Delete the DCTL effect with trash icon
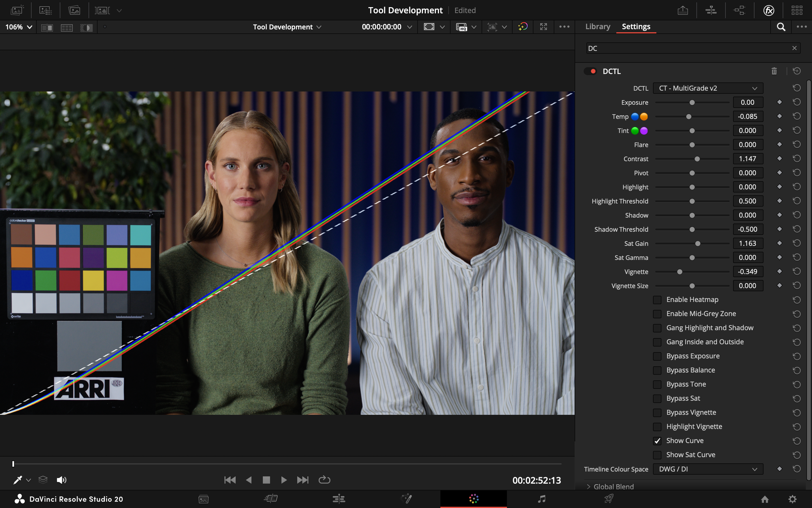Image resolution: width=812 pixels, height=508 pixels. [x=774, y=71]
